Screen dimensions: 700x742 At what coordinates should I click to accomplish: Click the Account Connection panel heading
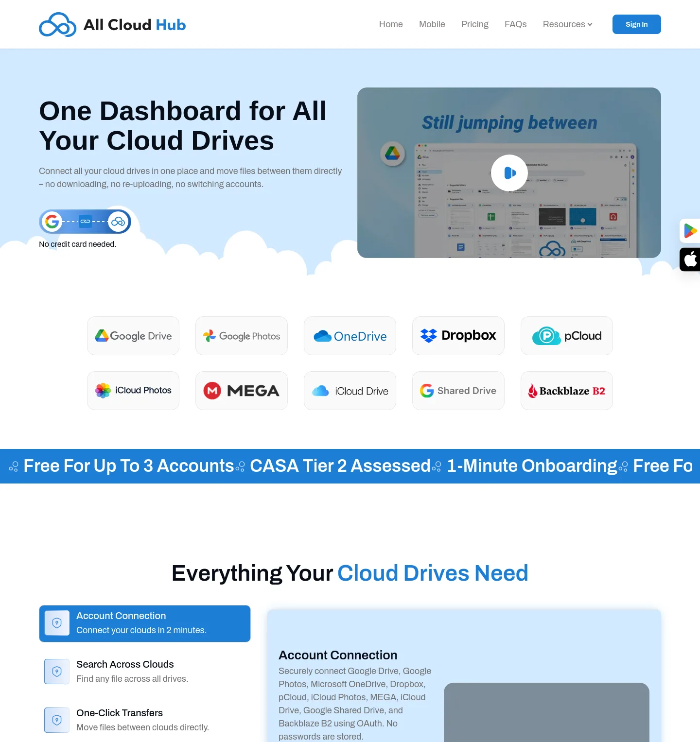click(338, 655)
